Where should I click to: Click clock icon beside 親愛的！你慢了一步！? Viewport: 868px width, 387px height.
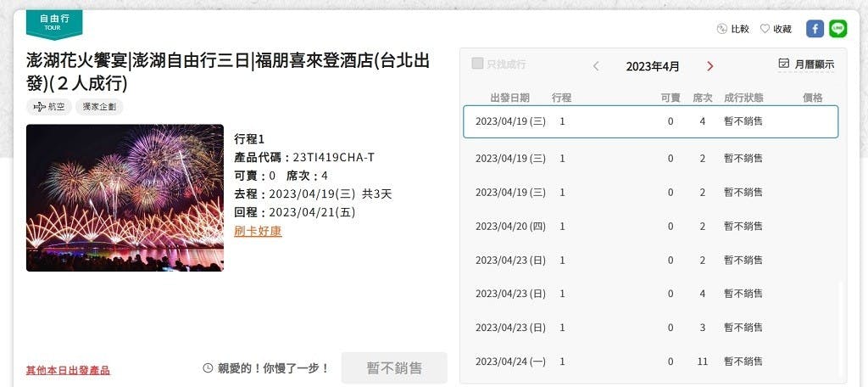click(209, 367)
